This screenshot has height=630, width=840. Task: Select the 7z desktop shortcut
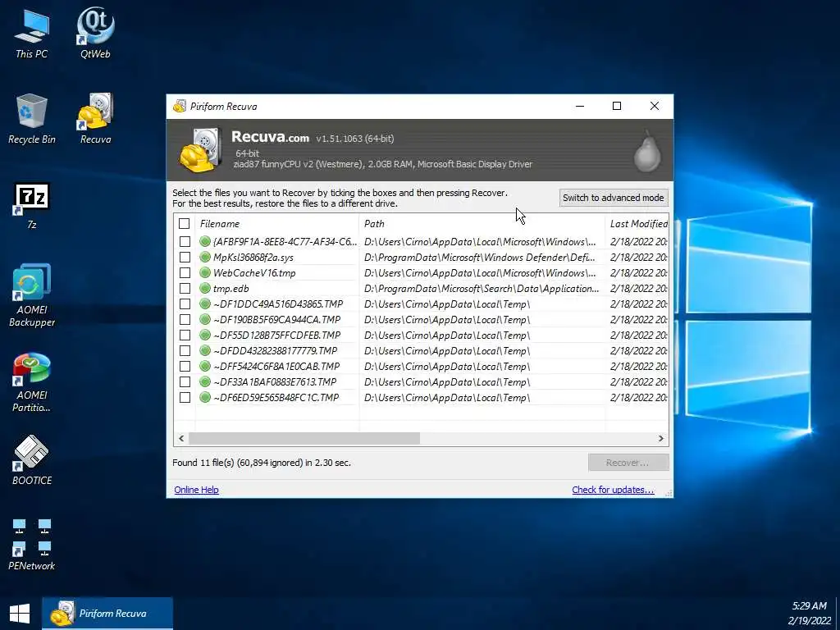pos(32,206)
